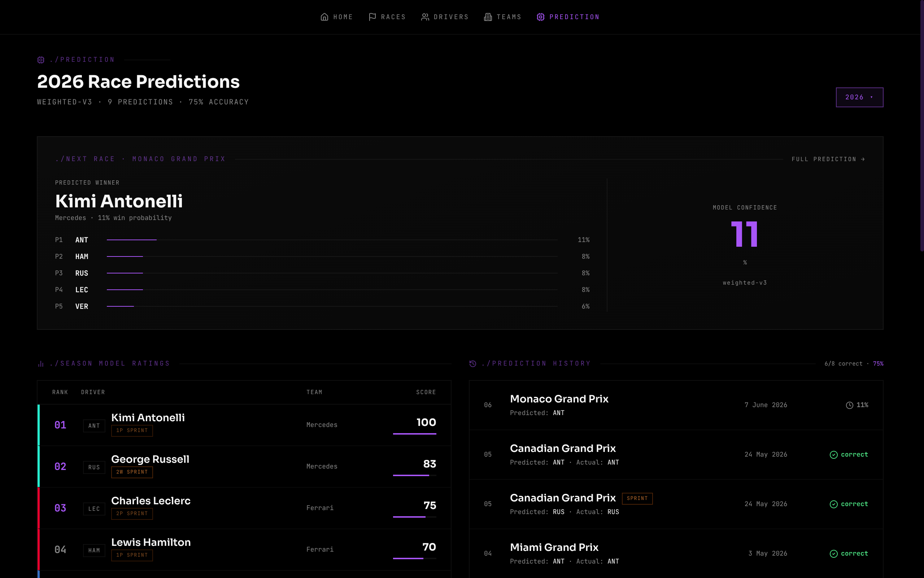Click the clock icon in Monaco Grand Prix row
The width and height of the screenshot is (924, 578).
point(850,405)
